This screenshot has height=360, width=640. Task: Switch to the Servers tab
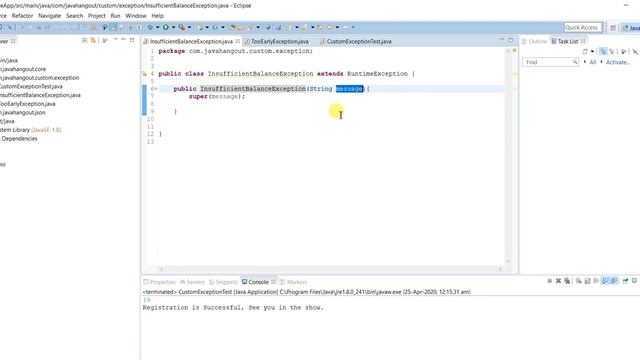click(x=192, y=282)
